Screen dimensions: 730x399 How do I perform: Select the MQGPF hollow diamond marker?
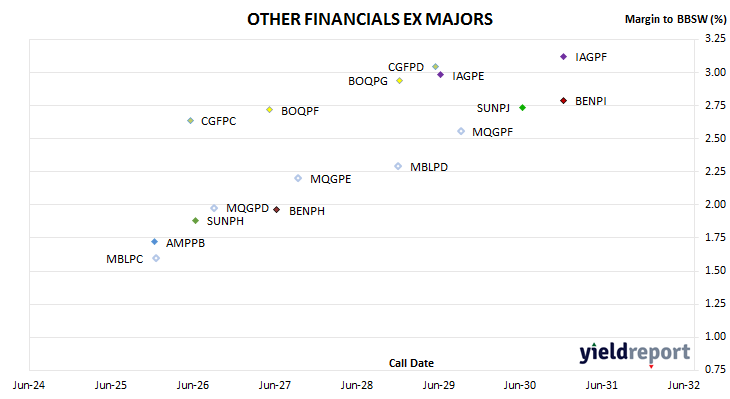click(461, 131)
